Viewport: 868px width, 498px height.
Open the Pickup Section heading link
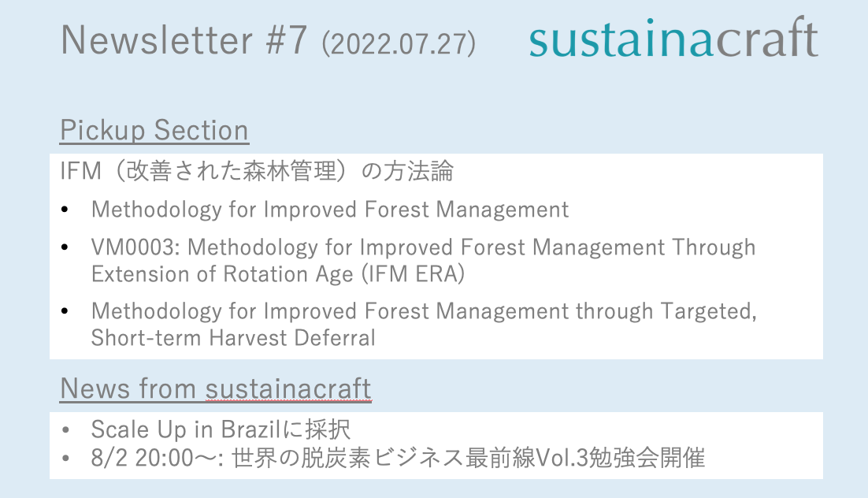click(154, 131)
